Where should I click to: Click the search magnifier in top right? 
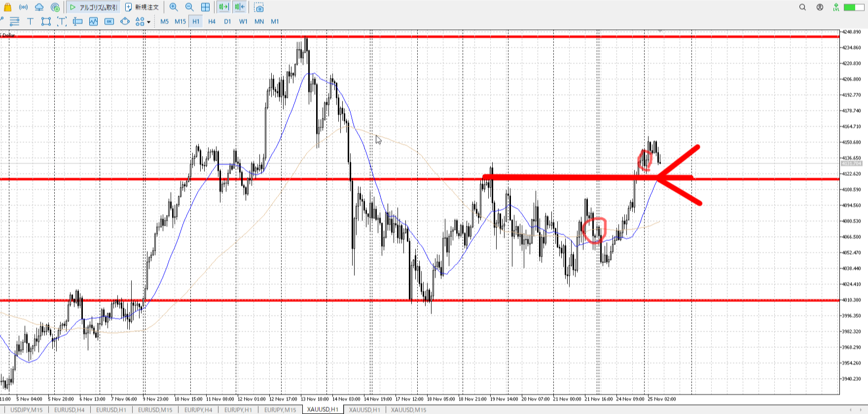[802, 7]
